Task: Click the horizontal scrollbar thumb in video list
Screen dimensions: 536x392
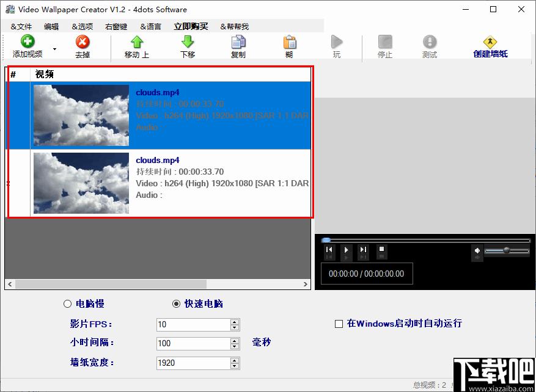Action: pos(111,284)
